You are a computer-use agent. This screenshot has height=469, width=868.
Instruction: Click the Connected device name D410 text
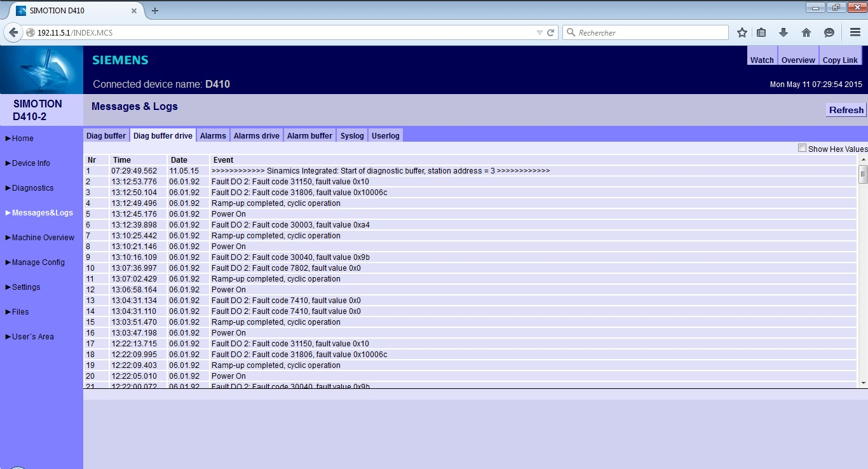tap(161, 84)
